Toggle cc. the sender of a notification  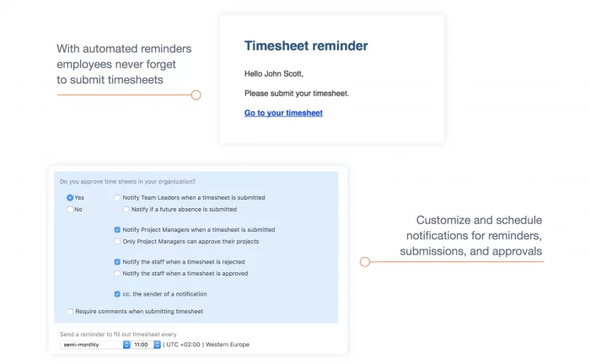(117, 294)
